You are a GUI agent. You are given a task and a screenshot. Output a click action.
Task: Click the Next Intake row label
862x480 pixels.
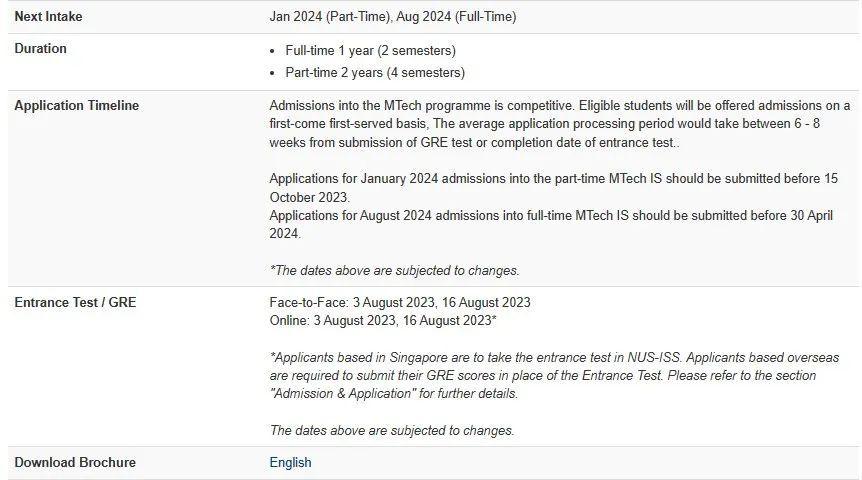coord(48,17)
